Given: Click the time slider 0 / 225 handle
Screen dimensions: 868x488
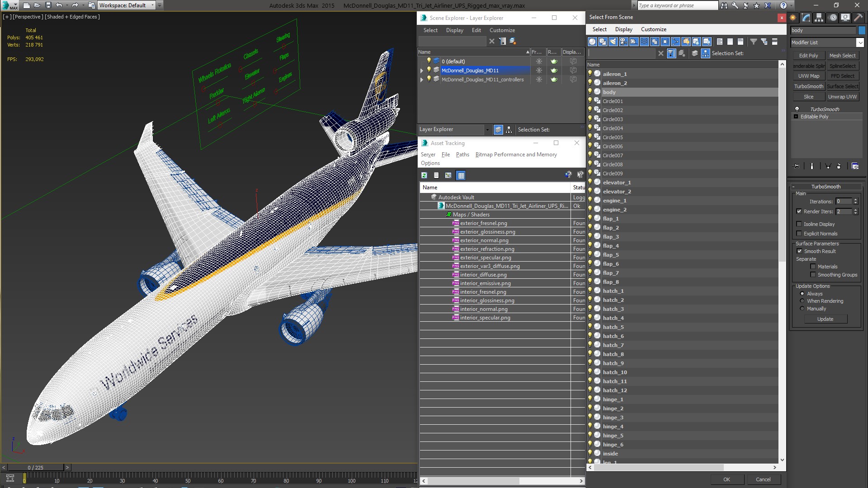Looking at the screenshot, I should (36, 468).
